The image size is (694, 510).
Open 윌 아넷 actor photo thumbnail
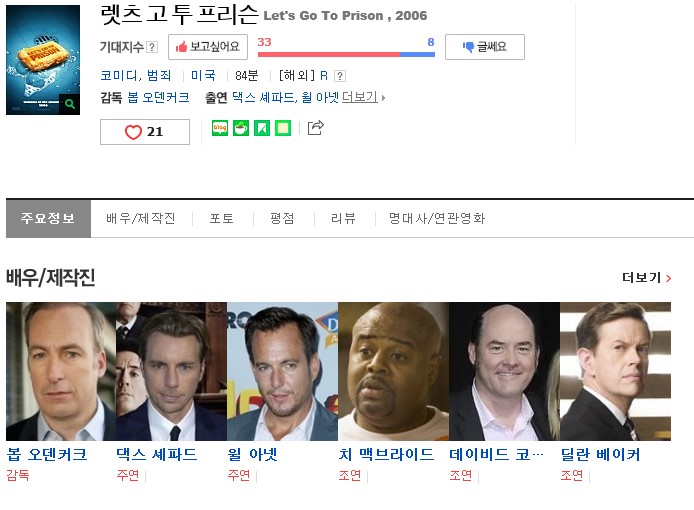coord(282,371)
